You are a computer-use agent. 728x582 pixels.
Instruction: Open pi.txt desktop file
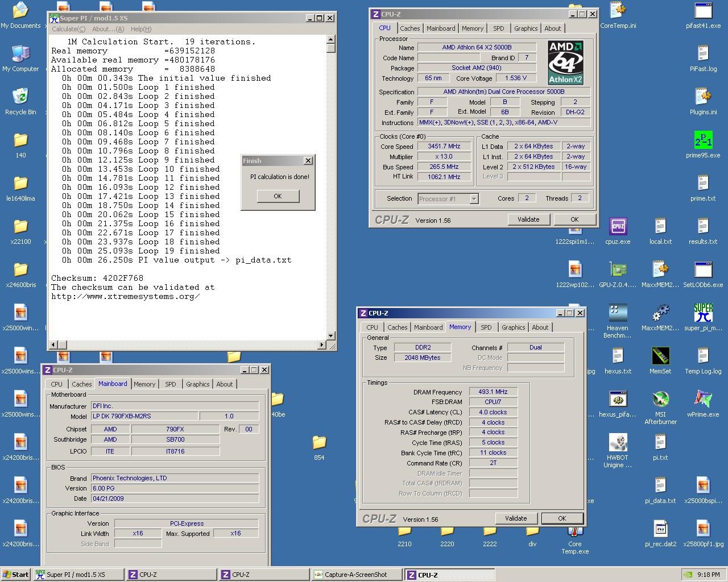pyautogui.click(x=660, y=447)
